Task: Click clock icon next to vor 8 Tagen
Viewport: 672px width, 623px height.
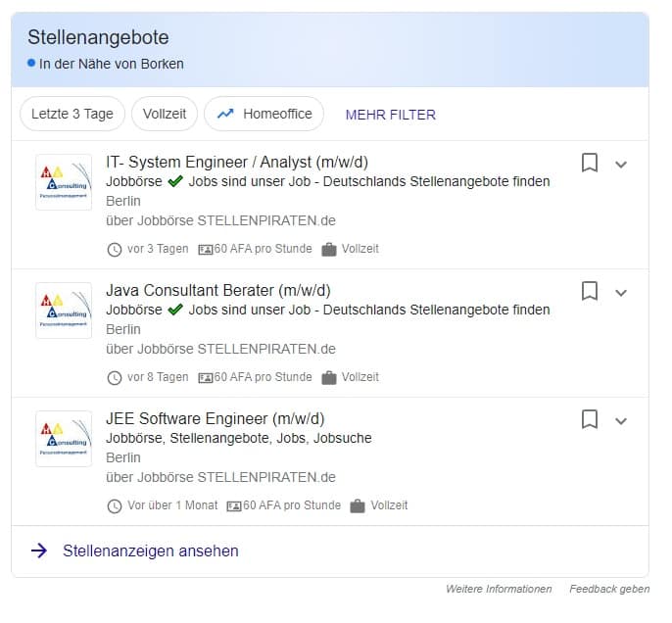Action: (115, 378)
